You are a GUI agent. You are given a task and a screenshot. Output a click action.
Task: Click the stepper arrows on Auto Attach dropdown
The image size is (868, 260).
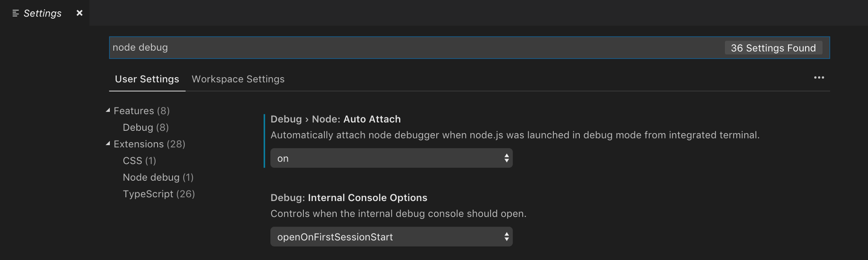coord(506,158)
